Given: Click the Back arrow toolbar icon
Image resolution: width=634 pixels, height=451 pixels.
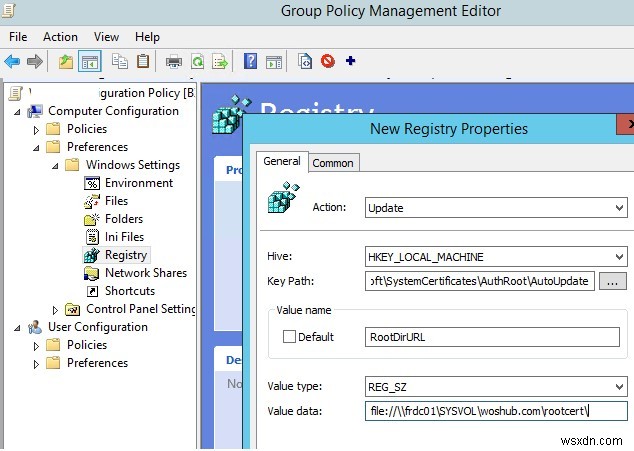Looking at the screenshot, I should pos(13,61).
